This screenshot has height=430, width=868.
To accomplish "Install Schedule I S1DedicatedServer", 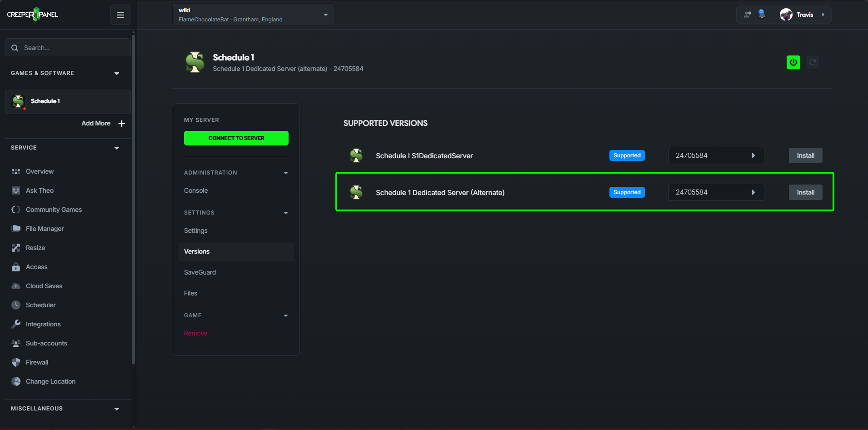I will point(806,155).
